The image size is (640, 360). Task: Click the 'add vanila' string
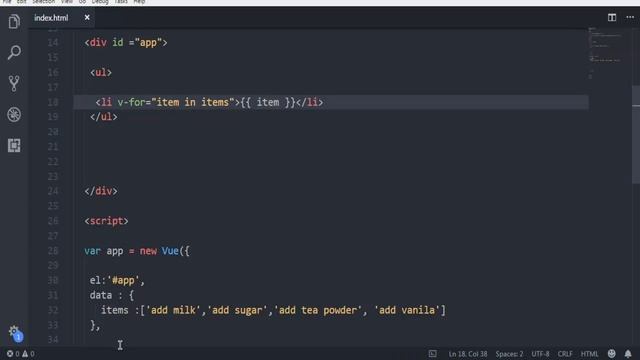tap(407, 310)
